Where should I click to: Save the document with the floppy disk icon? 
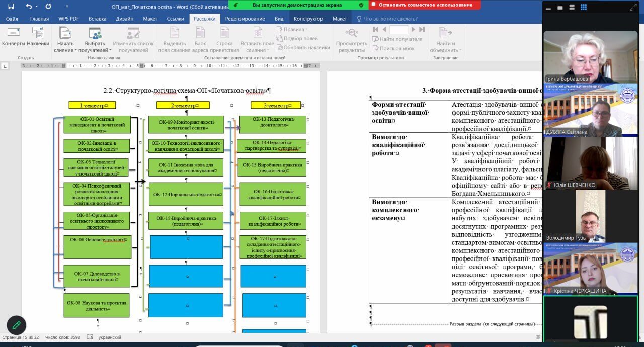(x=11, y=7)
